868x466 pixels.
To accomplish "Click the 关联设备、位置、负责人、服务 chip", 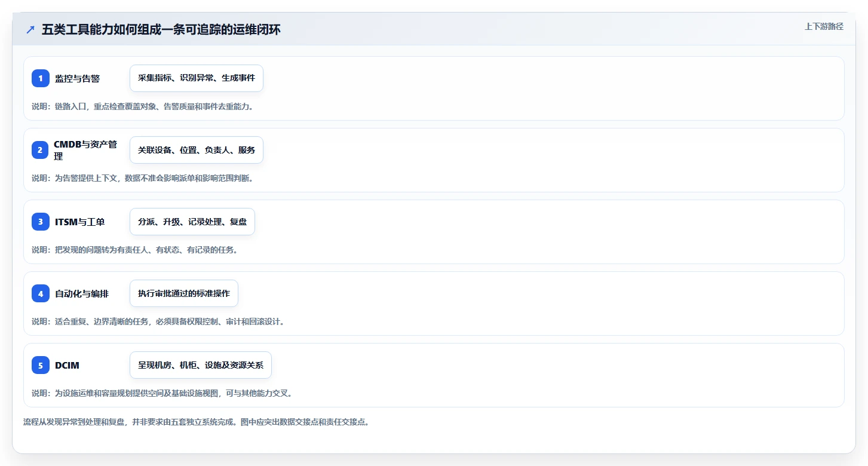I will (197, 150).
